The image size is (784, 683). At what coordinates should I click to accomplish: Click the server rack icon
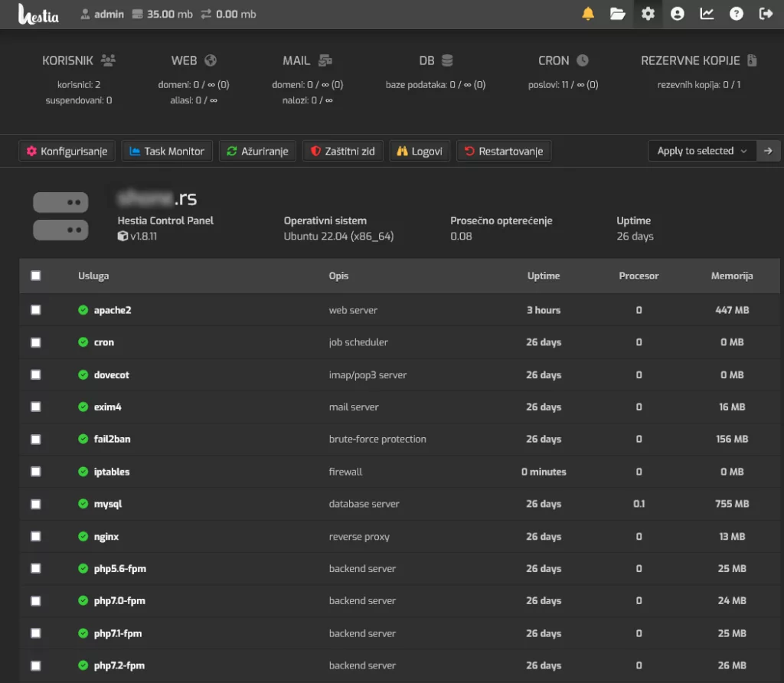pyautogui.click(x=60, y=216)
